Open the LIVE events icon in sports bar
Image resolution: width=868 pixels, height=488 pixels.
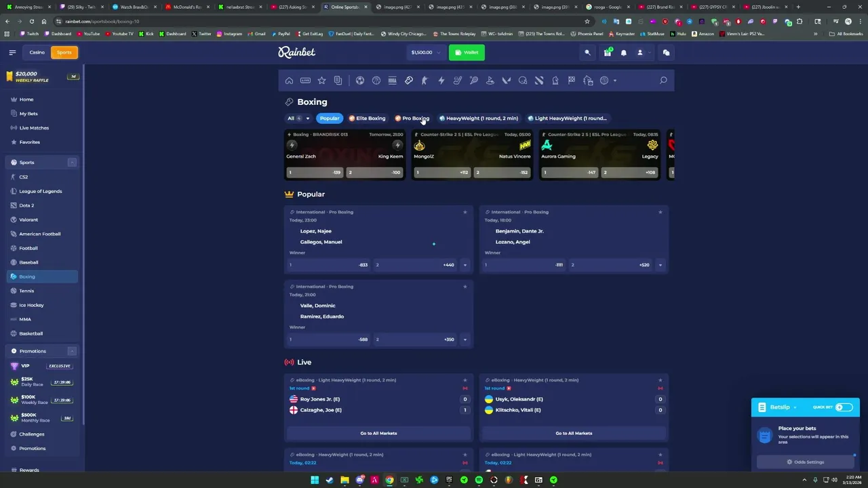click(x=306, y=81)
